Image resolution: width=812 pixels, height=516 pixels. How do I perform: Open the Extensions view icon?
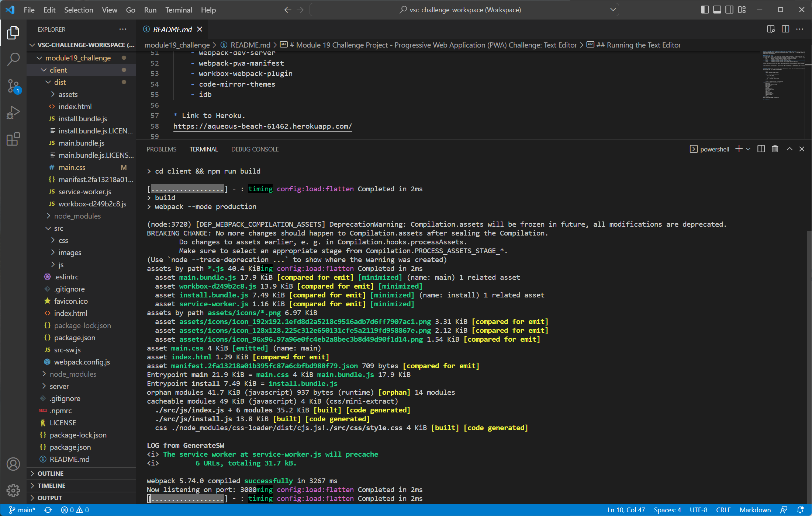[x=13, y=139]
